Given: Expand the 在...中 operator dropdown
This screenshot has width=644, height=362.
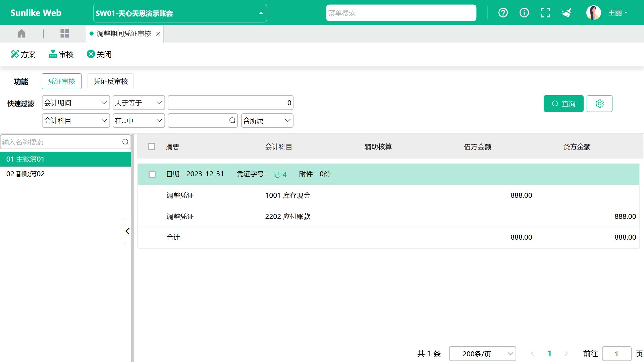Looking at the screenshot, I should [x=139, y=121].
